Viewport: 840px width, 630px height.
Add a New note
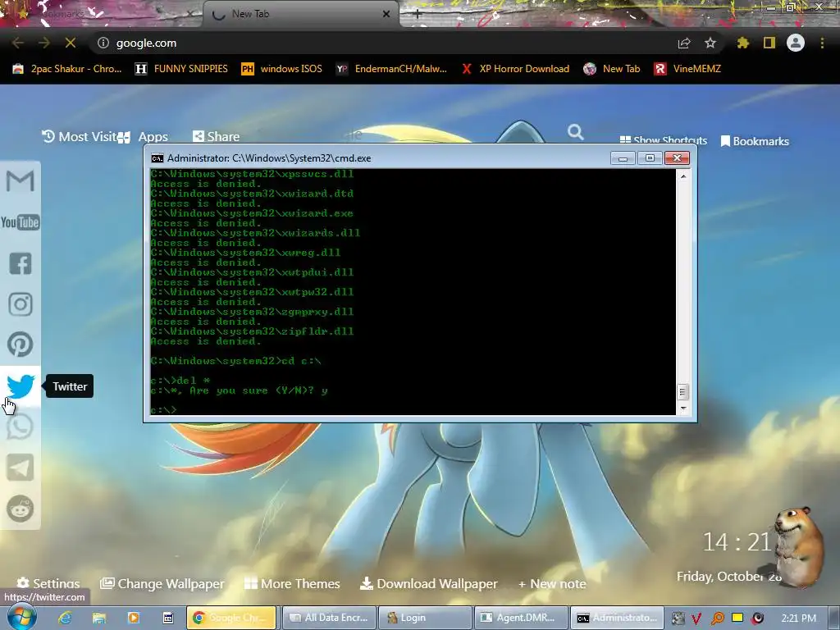pos(552,584)
